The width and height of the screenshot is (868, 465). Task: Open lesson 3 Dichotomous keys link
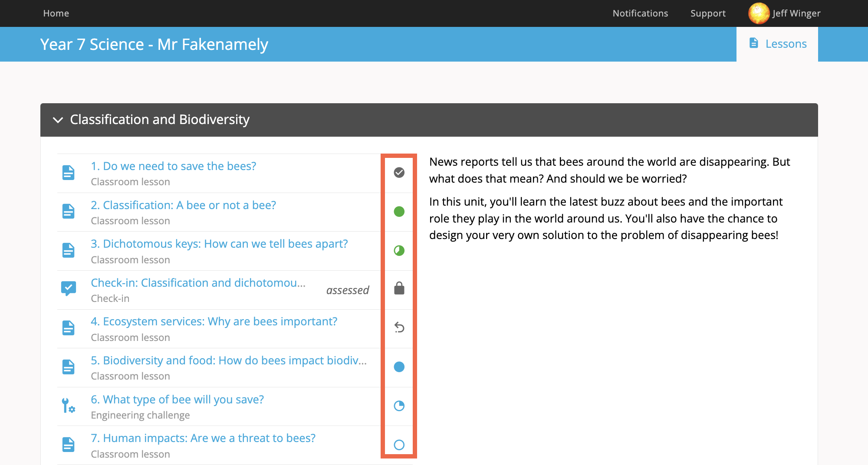219,244
